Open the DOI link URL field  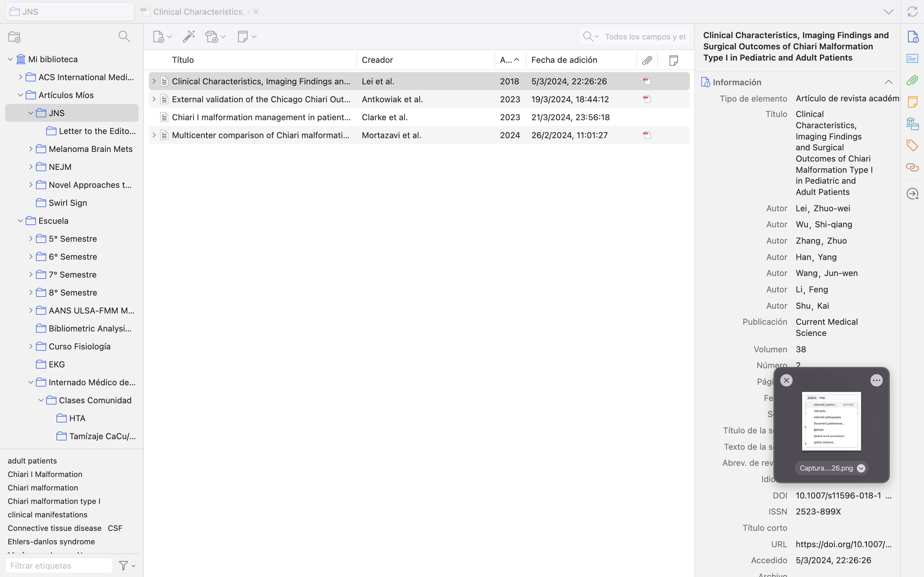point(843,544)
